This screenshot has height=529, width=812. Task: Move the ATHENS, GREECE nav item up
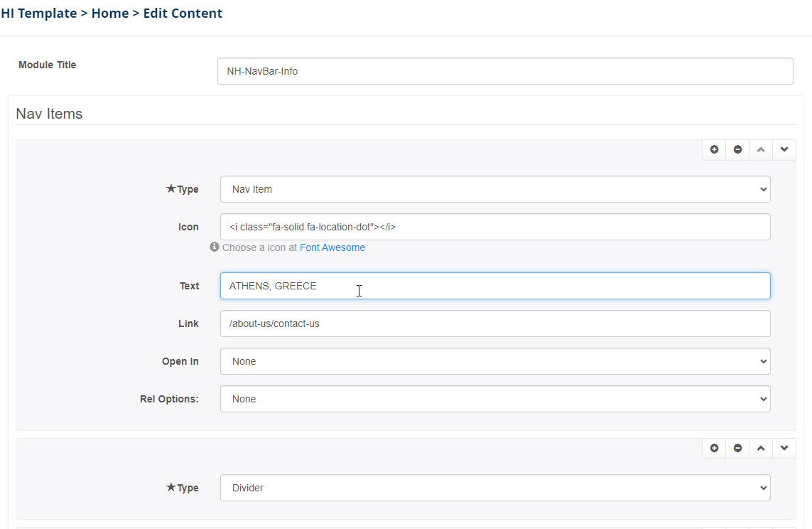point(761,150)
